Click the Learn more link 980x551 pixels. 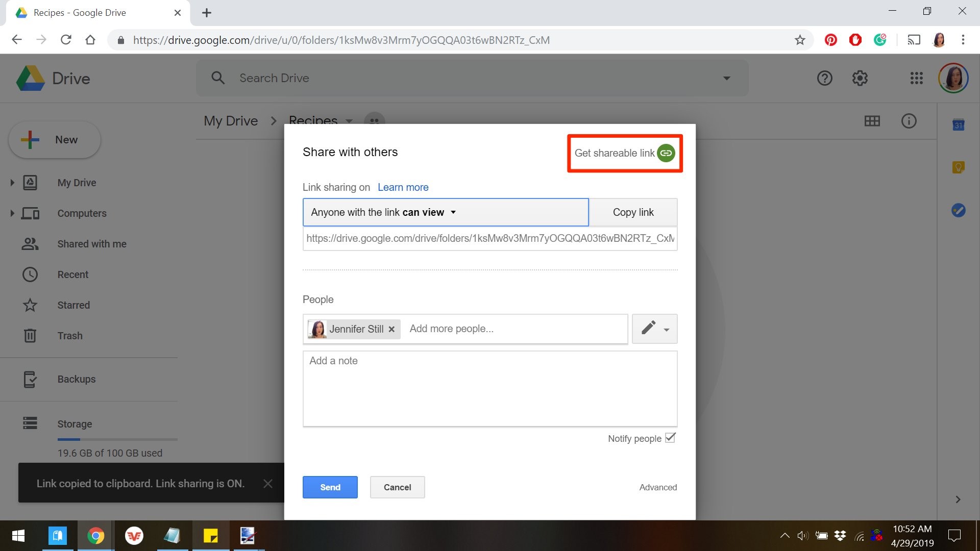(403, 187)
